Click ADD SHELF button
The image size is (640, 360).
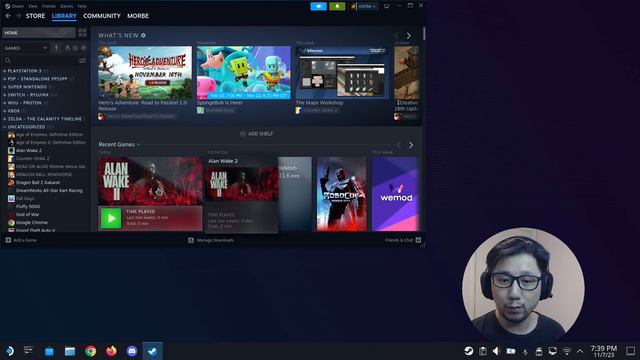pyautogui.click(x=256, y=134)
